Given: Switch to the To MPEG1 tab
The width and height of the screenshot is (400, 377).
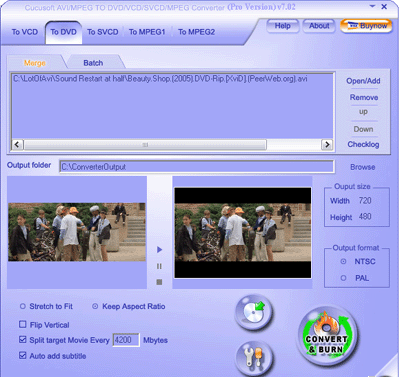Looking at the screenshot, I should (x=147, y=32).
